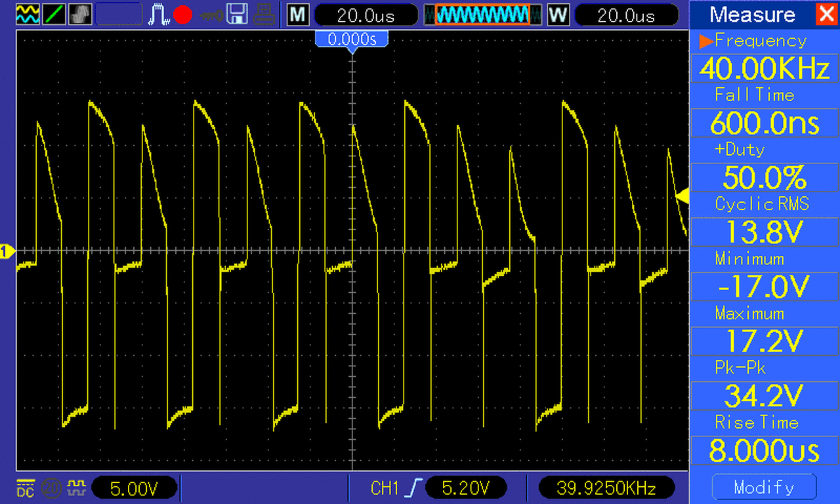Click the 600.0ns fall time value
This screenshot has height=504, width=840.
(x=765, y=123)
